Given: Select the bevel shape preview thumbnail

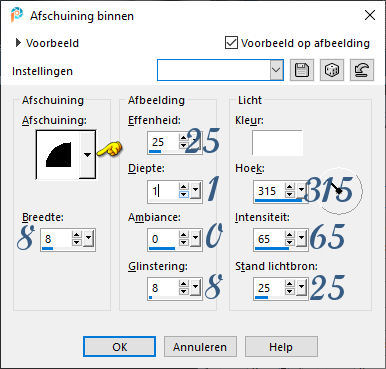Looking at the screenshot, I should (x=58, y=155).
